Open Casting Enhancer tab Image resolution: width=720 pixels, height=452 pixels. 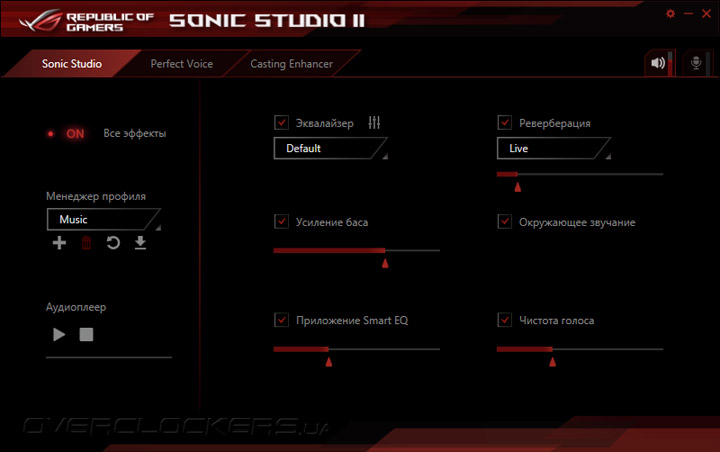click(292, 64)
